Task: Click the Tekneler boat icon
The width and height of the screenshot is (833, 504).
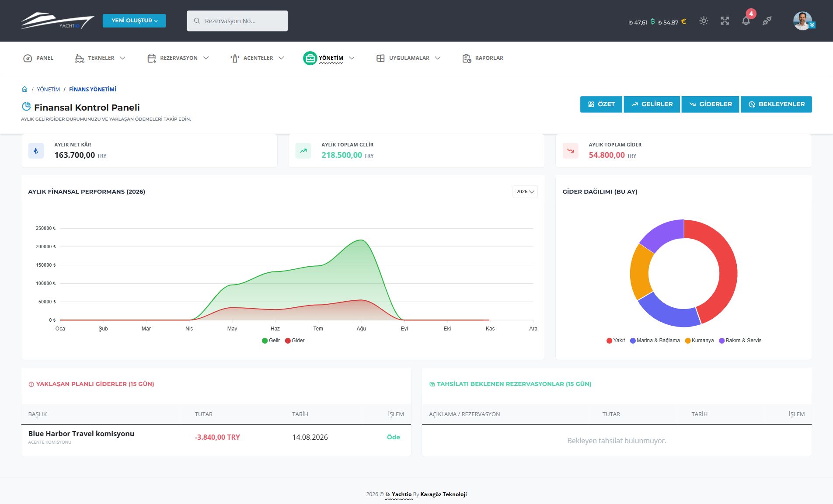Action: coord(80,58)
